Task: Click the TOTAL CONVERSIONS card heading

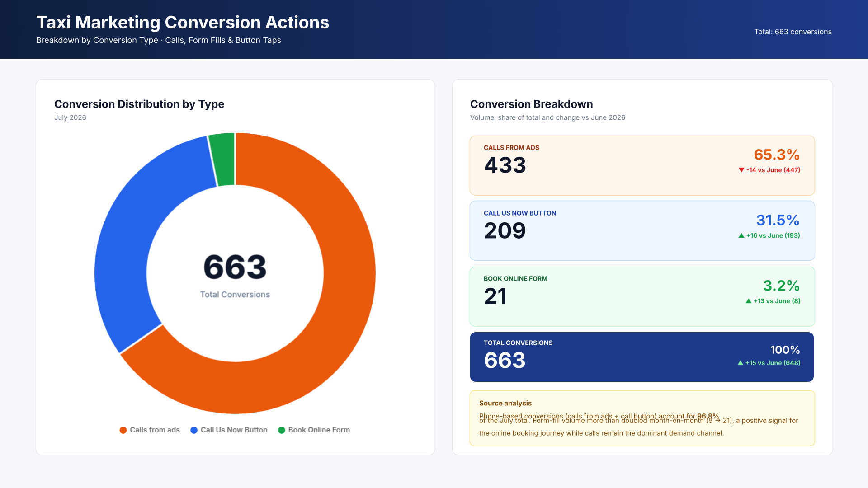Action: 518,343
